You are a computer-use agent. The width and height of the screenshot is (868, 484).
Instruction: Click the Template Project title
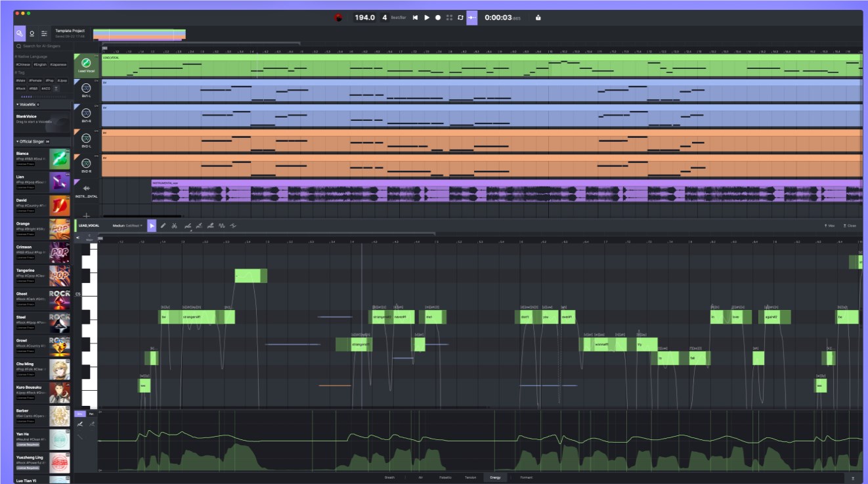71,31
